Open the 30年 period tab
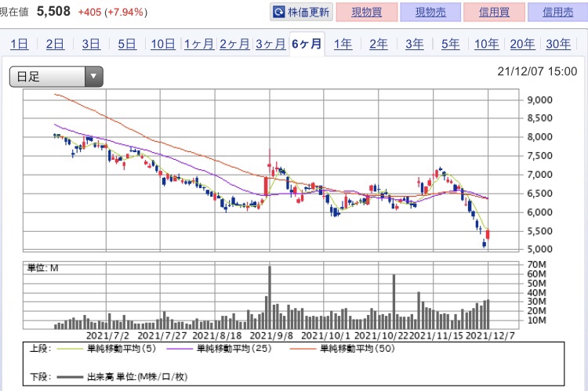The width and height of the screenshot is (588, 391). pos(557,44)
